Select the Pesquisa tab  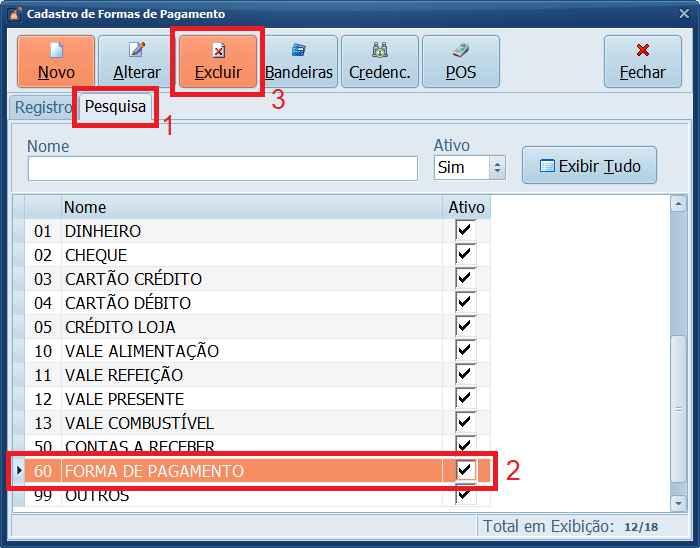coord(115,107)
